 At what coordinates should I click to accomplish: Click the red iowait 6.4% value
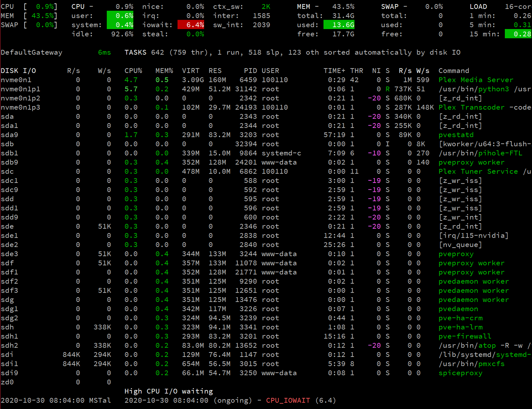tap(191, 25)
